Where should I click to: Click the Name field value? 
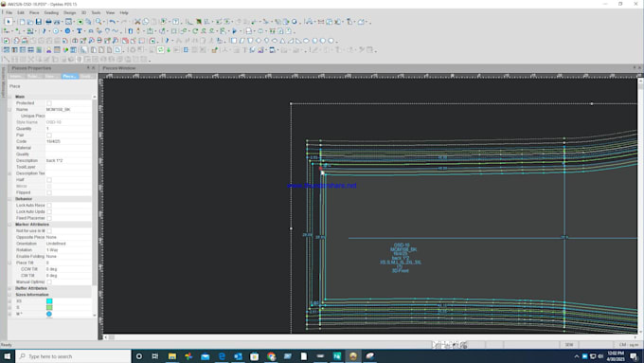click(68, 109)
